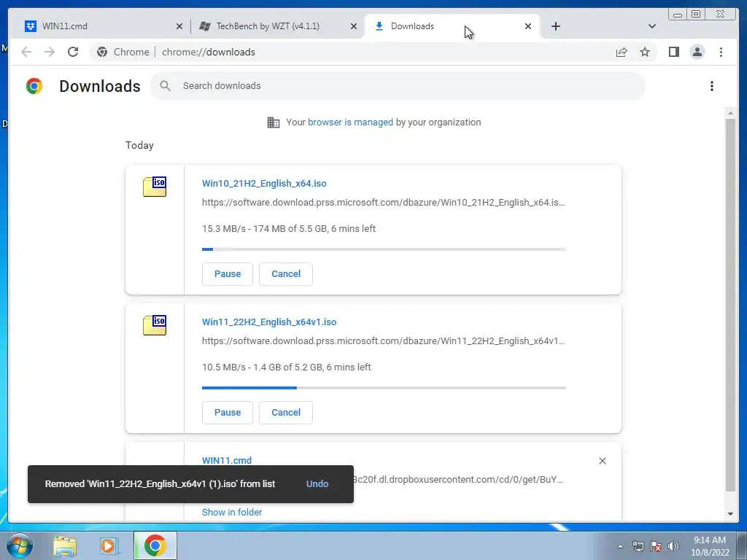Open the Chrome profile avatar
This screenshot has height=560, width=747.
pyautogui.click(x=697, y=52)
